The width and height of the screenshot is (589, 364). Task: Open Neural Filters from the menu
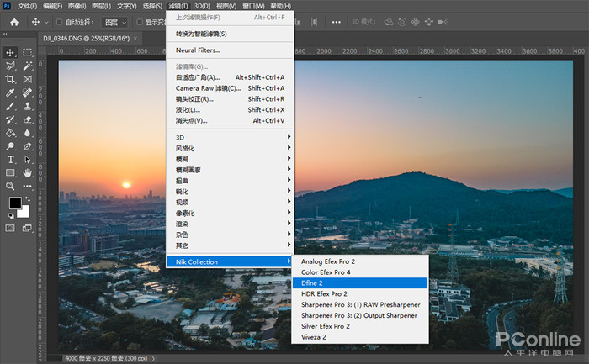click(198, 50)
